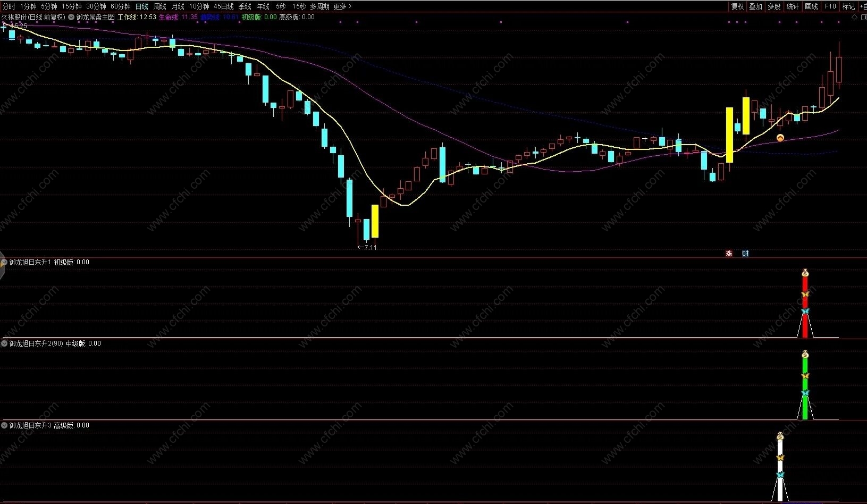Click the 御龙旭日东升1 panel label
The height and width of the screenshot is (504, 867).
click(x=30, y=262)
